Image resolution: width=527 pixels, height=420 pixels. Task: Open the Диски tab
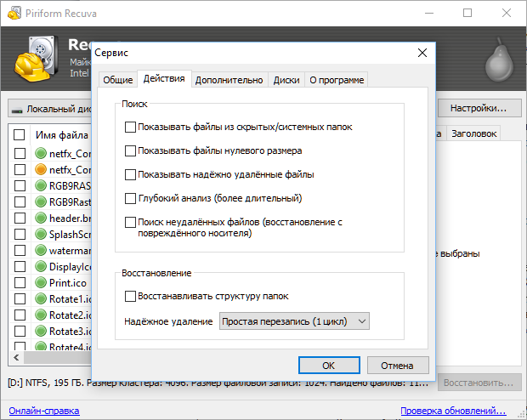tap(286, 80)
